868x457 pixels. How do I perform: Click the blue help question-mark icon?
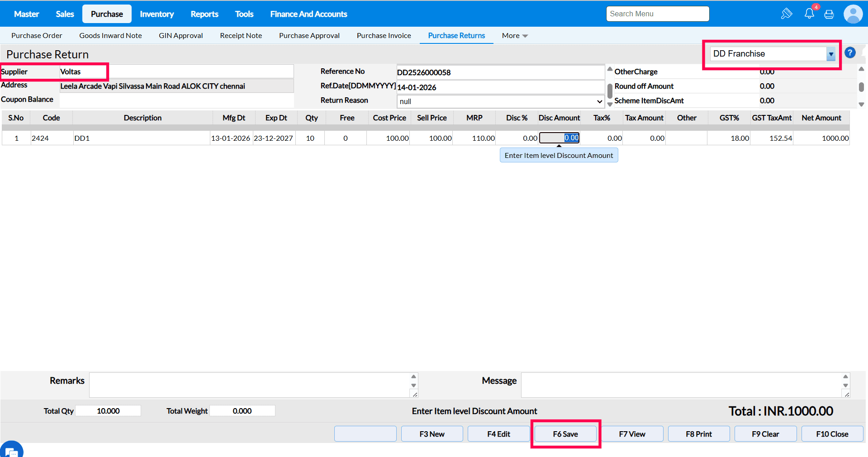[850, 53]
